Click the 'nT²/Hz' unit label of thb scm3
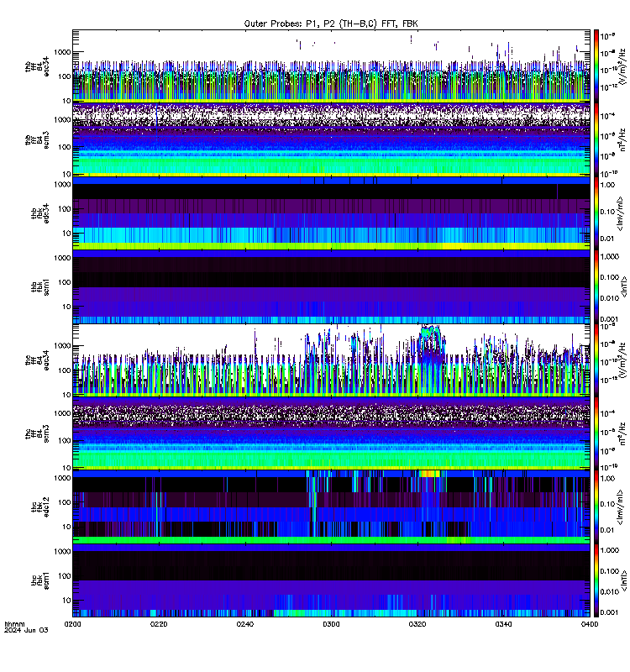 622,139
